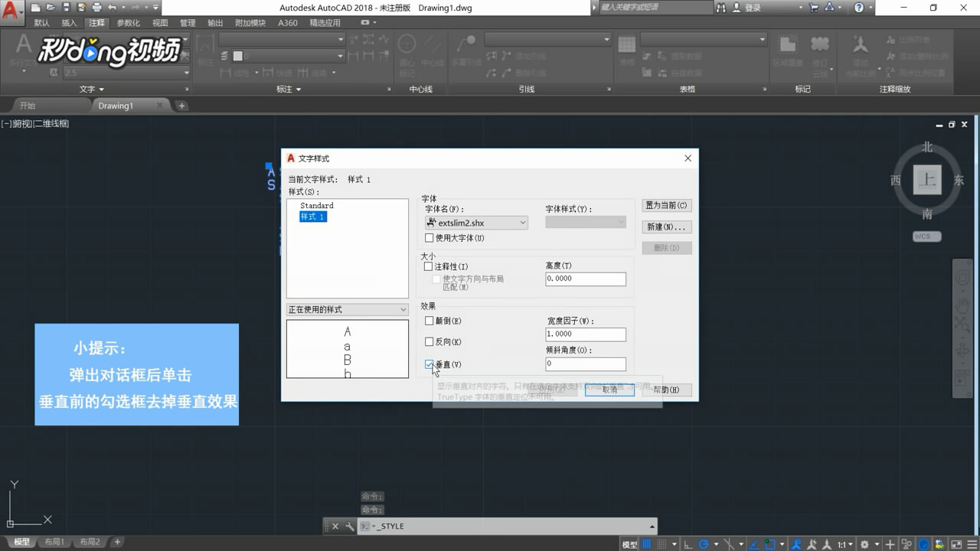Click the ViewCube top face labeled 上

[x=927, y=181]
